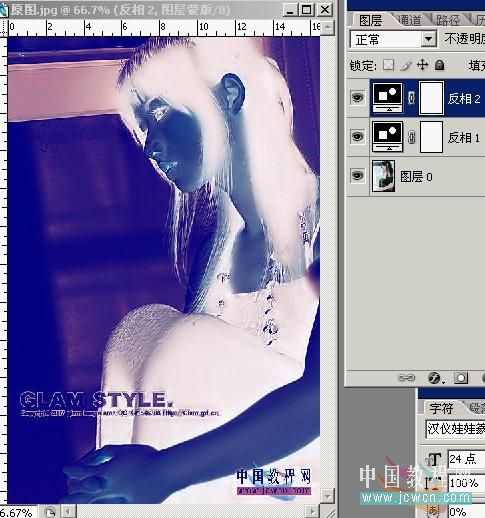The image size is (485, 518).
Task: Select the 图层 0 layer thumbnail
Action: click(383, 176)
